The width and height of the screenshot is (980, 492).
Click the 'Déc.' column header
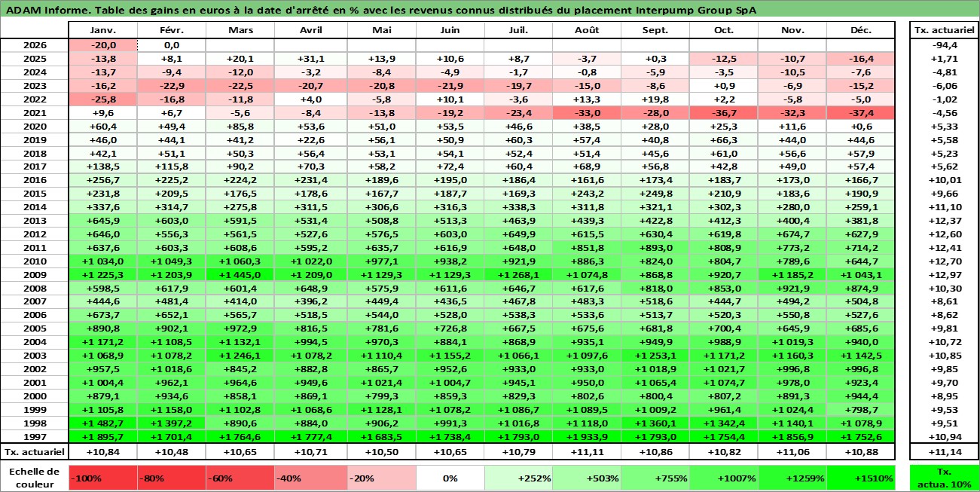tap(861, 30)
